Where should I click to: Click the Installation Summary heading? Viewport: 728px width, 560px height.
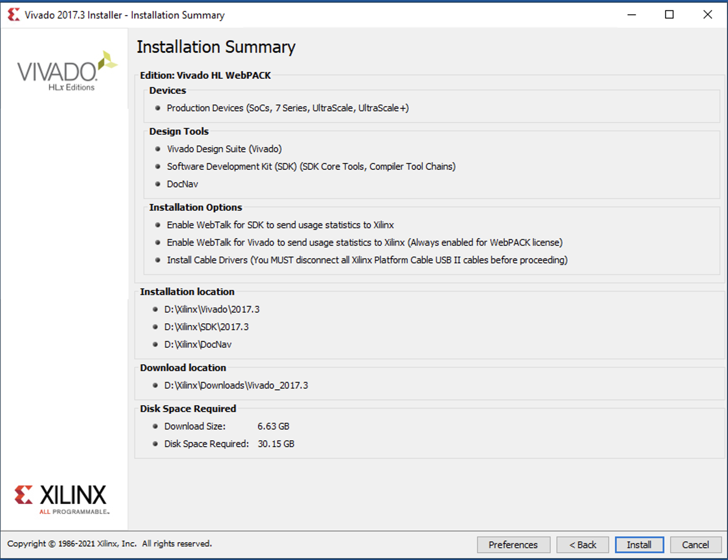coord(216,47)
